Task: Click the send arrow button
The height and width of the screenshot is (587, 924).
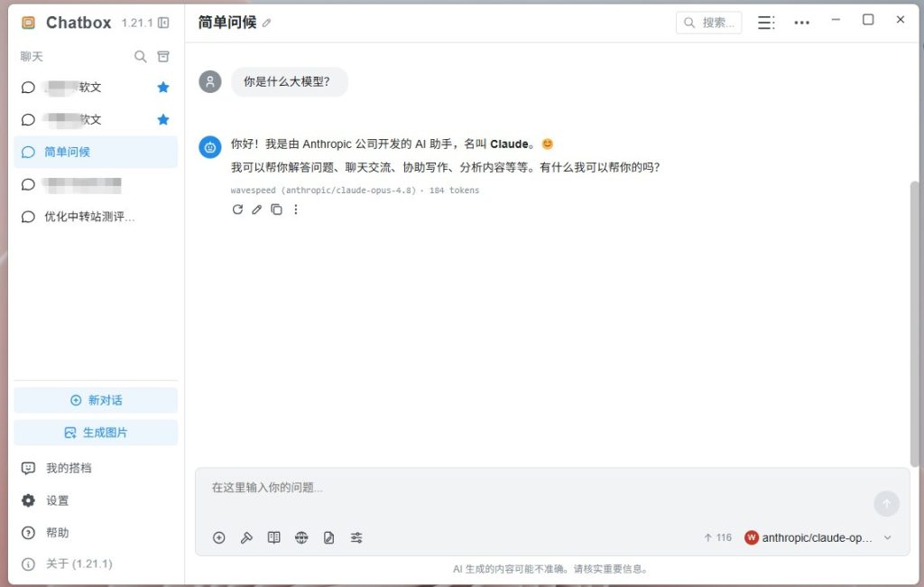Action: pyautogui.click(x=886, y=504)
